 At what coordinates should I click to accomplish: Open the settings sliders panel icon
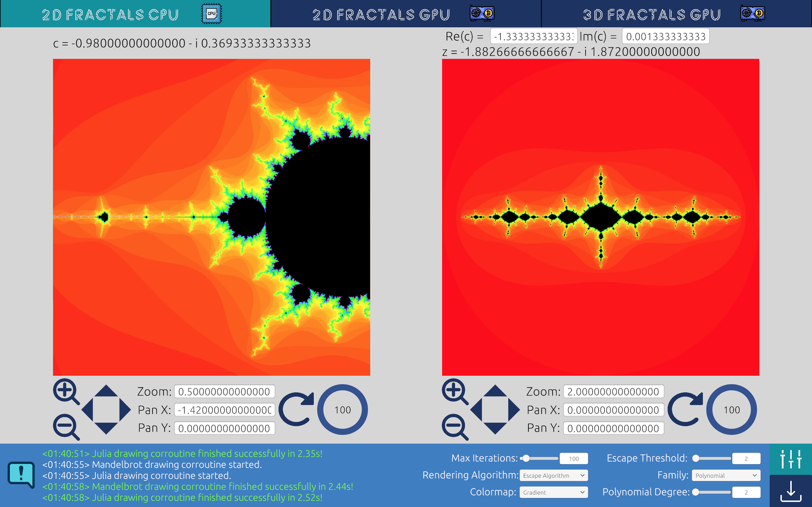(791, 459)
